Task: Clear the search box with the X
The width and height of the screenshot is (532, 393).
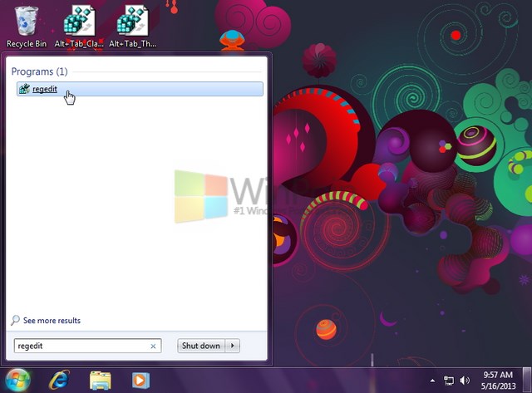Action: [x=153, y=346]
